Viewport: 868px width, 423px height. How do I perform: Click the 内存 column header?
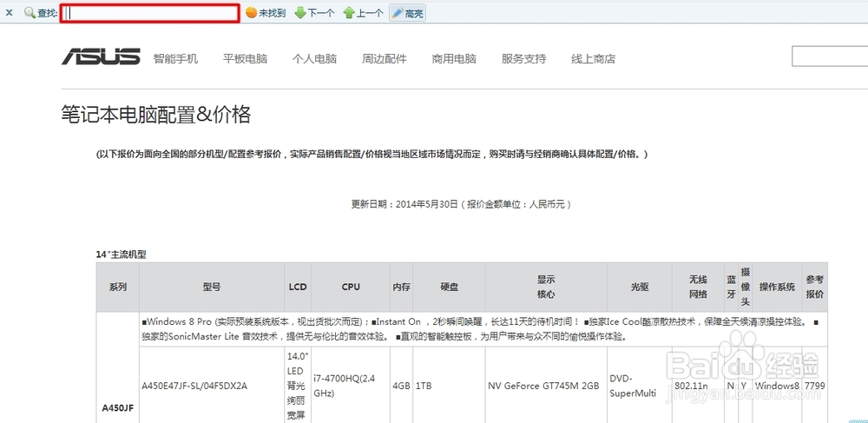(401, 287)
